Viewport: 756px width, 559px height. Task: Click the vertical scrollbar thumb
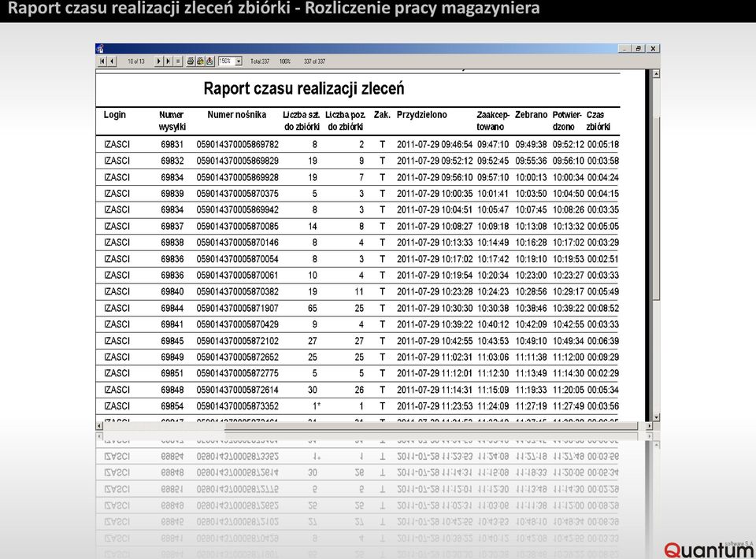point(656,208)
